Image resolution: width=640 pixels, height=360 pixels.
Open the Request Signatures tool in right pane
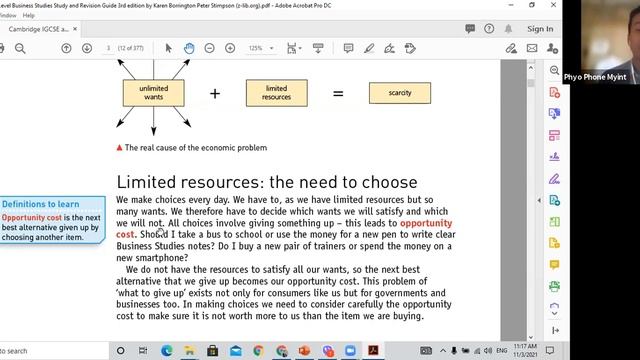554,157
